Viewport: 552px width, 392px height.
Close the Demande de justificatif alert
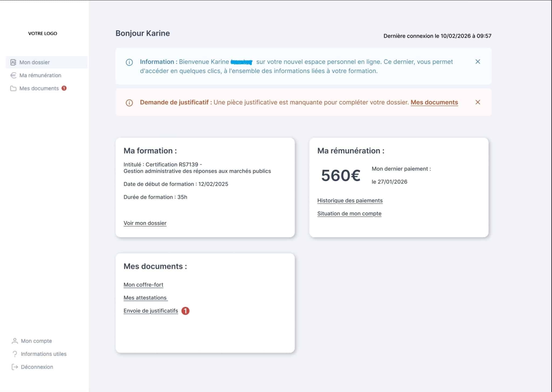tap(478, 102)
